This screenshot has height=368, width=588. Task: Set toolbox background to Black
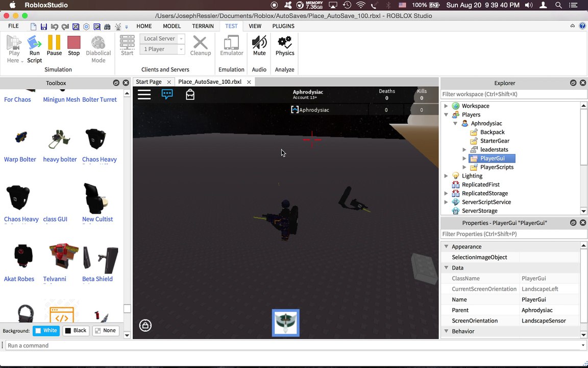tap(76, 331)
